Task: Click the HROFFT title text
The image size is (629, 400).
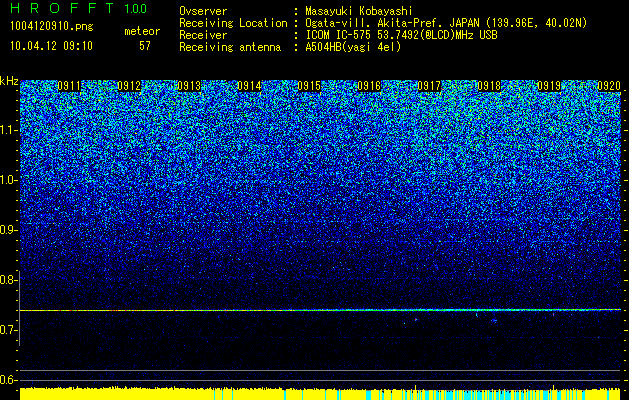Action: pyautogui.click(x=62, y=8)
